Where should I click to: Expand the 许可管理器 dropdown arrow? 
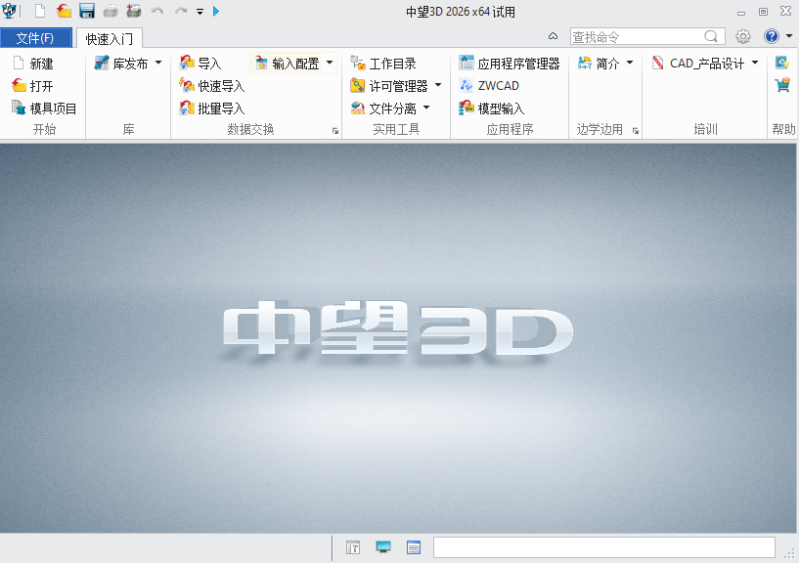(x=438, y=85)
